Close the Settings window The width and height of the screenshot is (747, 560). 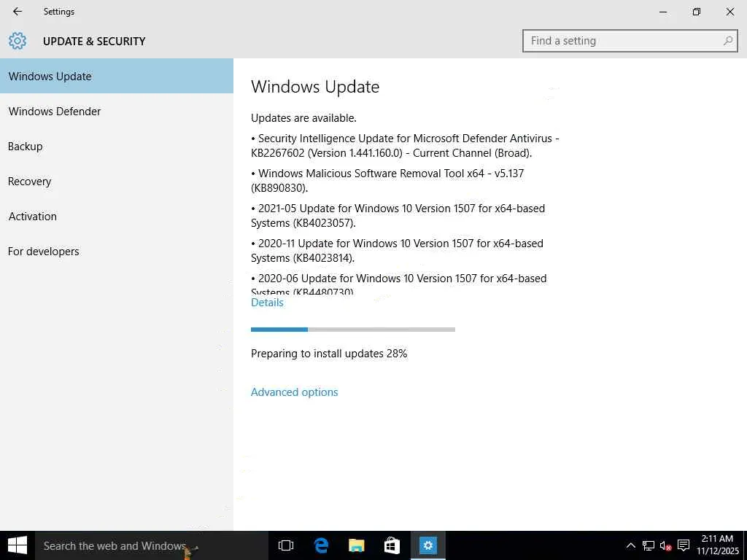click(729, 12)
